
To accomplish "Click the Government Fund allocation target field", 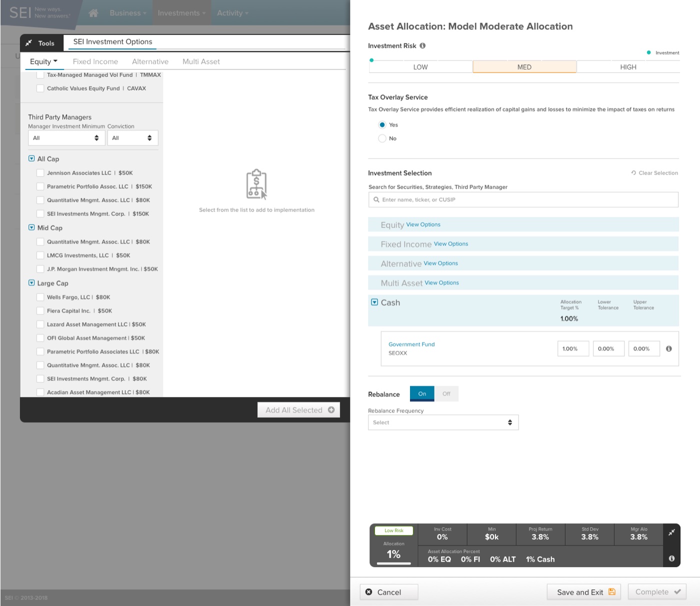I will 573,348.
